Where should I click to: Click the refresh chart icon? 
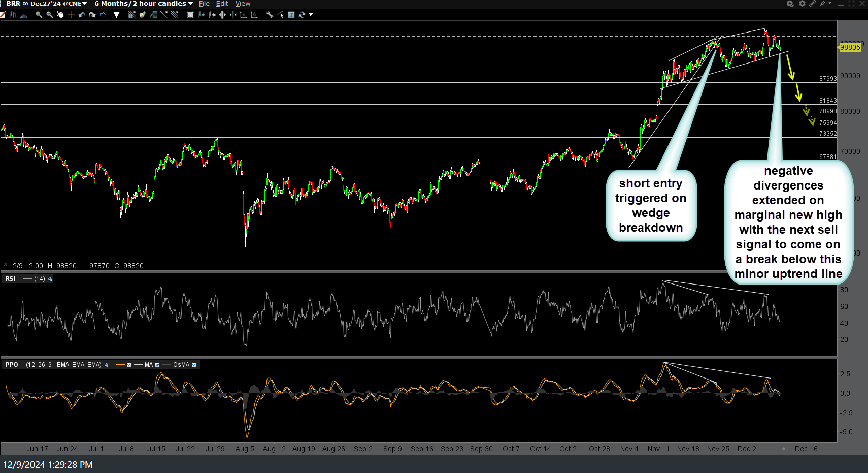tap(302, 15)
